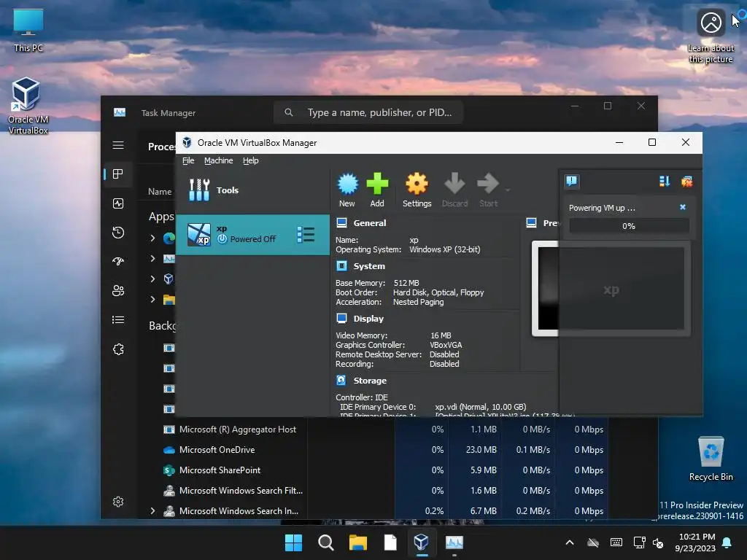Open the This PC desktop icon
747x560 pixels.
pos(28,31)
